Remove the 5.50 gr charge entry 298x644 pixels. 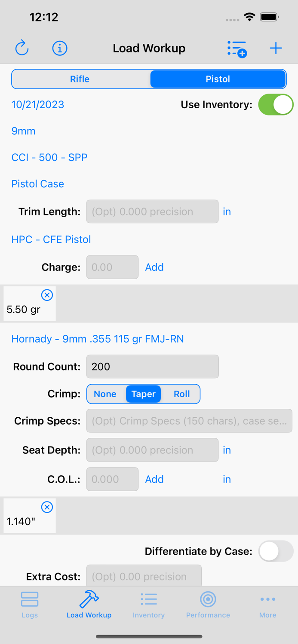pyautogui.click(x=47, y=295)
